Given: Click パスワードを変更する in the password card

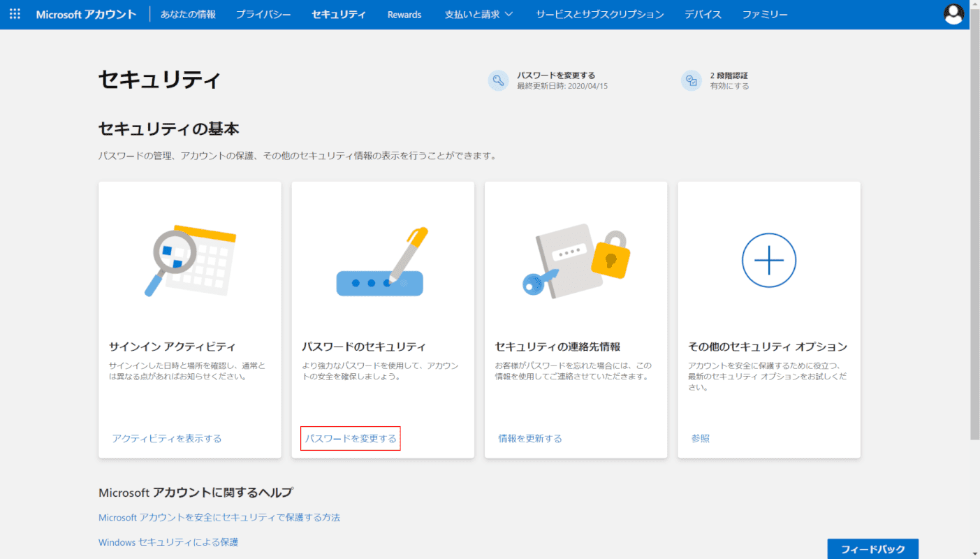Looking at the screenshot, I should [x=351, y=439].
